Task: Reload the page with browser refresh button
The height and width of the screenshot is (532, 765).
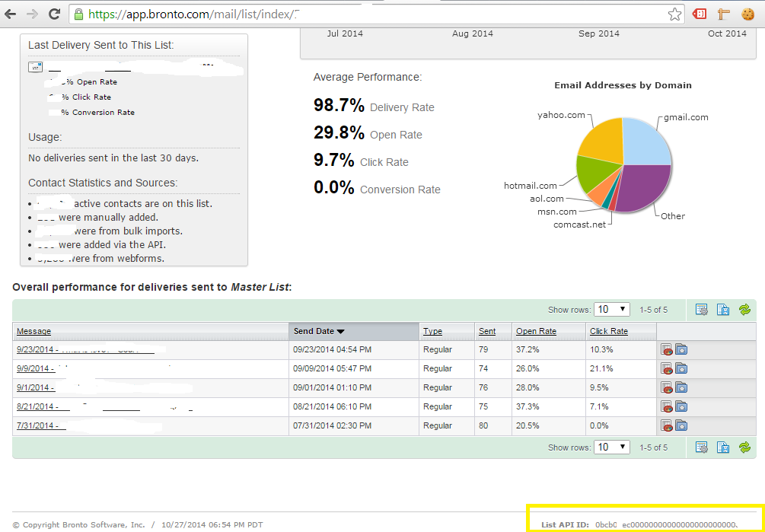Action: click(55, 14)
